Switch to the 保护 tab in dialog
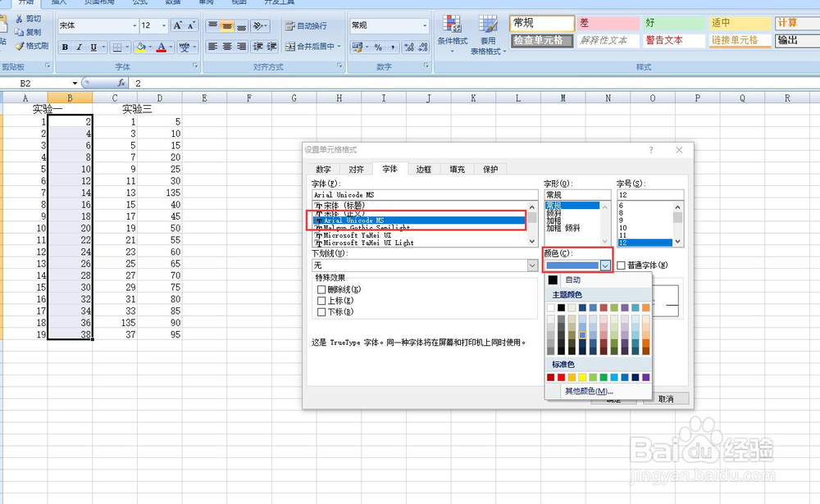This screenshot has height=504, width=820. point(490,170)
